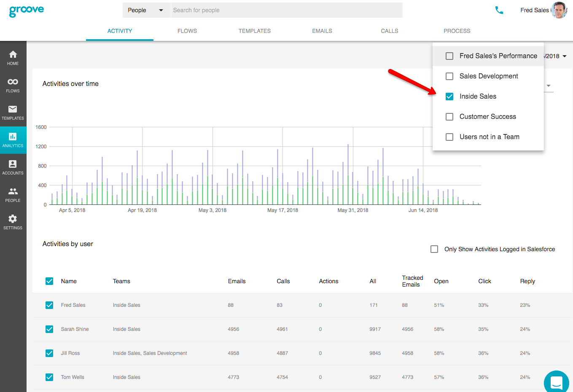The image size is (573, 392).
Task: Uncheck the Inside Sales team
Action: 449,97
